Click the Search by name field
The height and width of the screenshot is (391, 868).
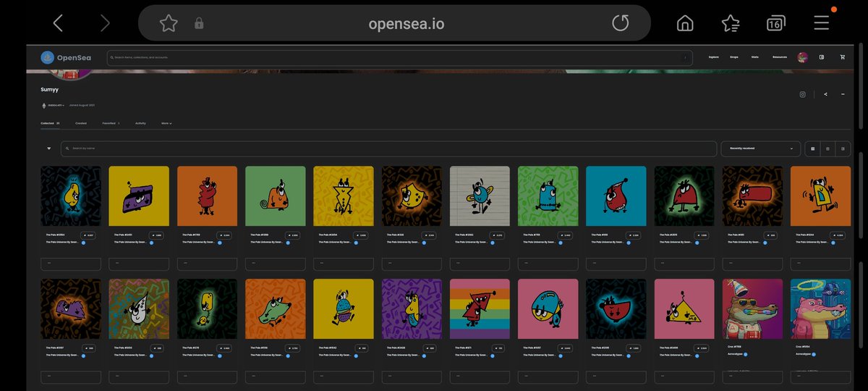tap(388, 148)
